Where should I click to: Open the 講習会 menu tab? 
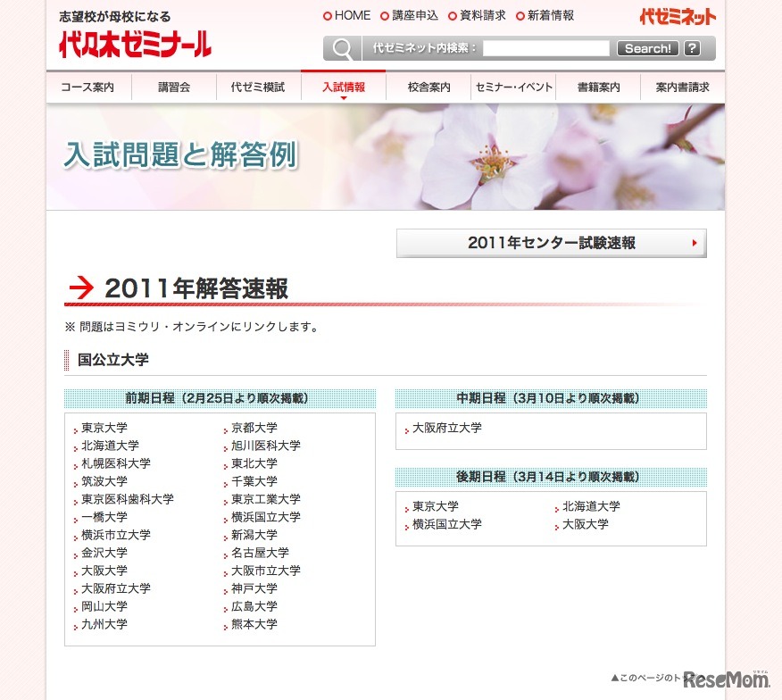(174, 87)
